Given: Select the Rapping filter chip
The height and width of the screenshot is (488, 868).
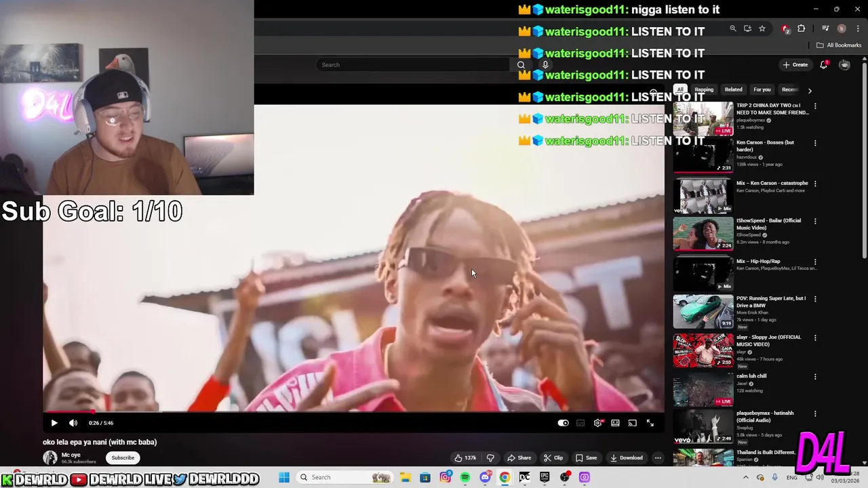Looking at the screenshot, I should [x=704, y=89].
